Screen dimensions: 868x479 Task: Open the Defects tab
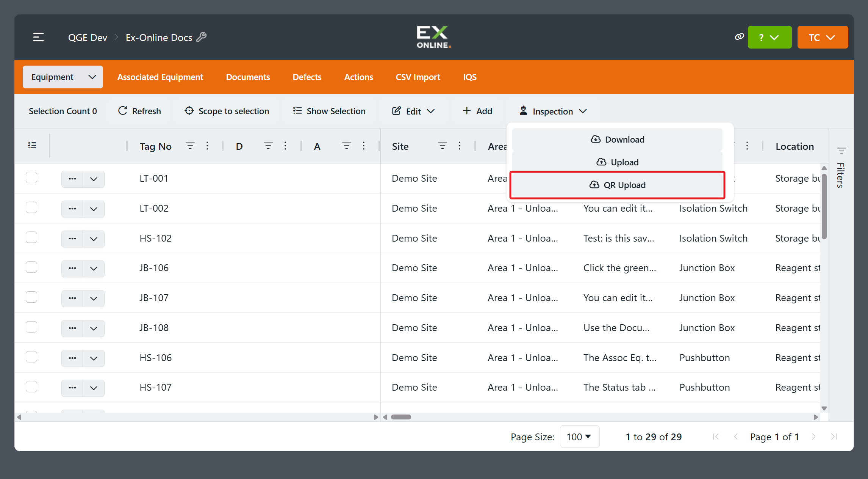(307, 77)
